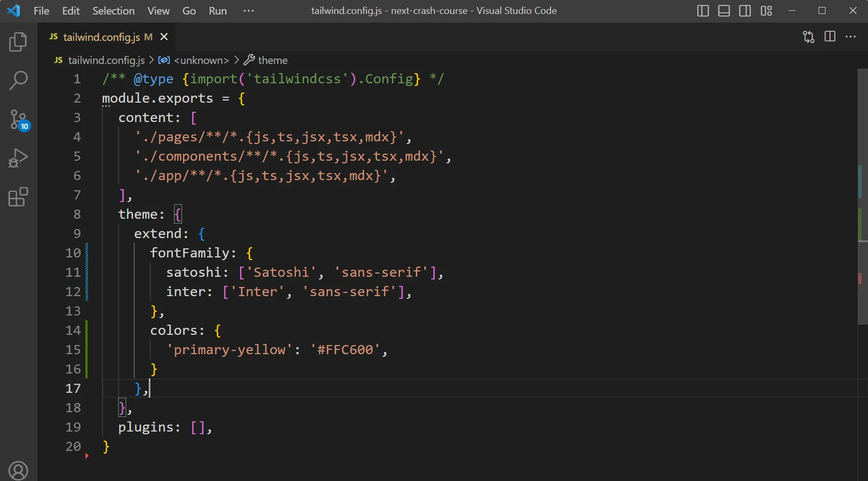Open the Edit menu
Screen dimensions: 868x481
point(71,11)
